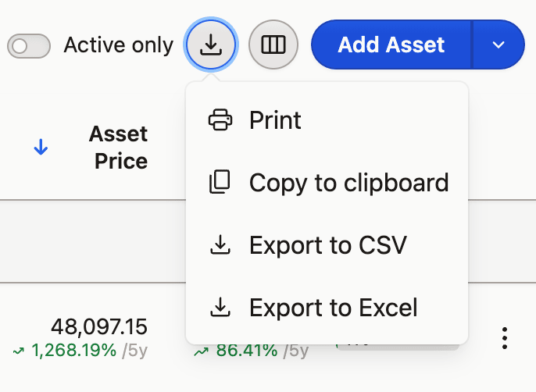This screenshot has height=392, width=536.
Task: Expand the Add Asset dropdown chevron
Action: (498, 45)
